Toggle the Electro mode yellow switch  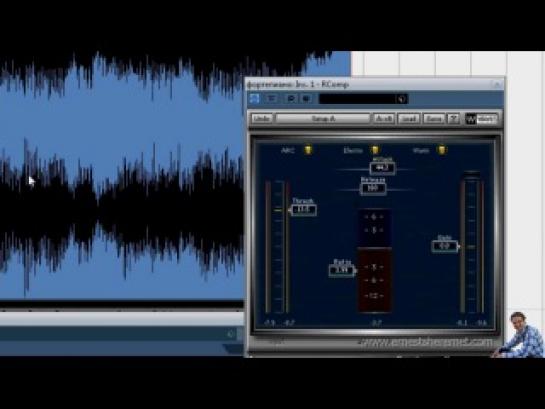click(375, 150)
